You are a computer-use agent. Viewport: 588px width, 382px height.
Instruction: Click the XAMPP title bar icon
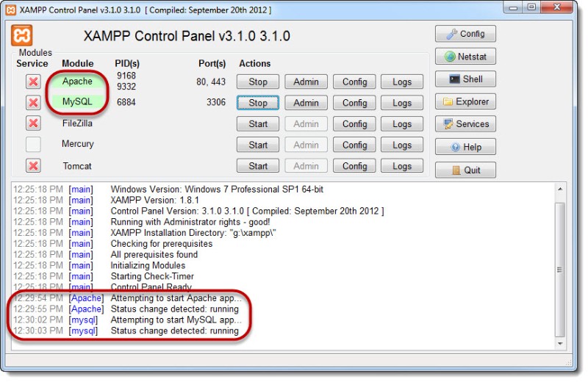pyautogui.click(x=11, y=10)
